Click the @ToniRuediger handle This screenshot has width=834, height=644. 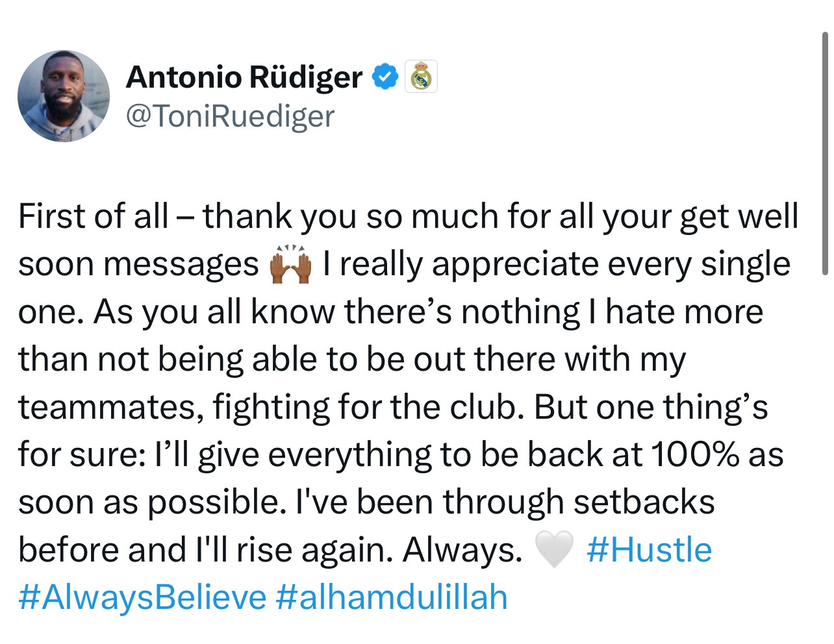(x=230, y=116)
